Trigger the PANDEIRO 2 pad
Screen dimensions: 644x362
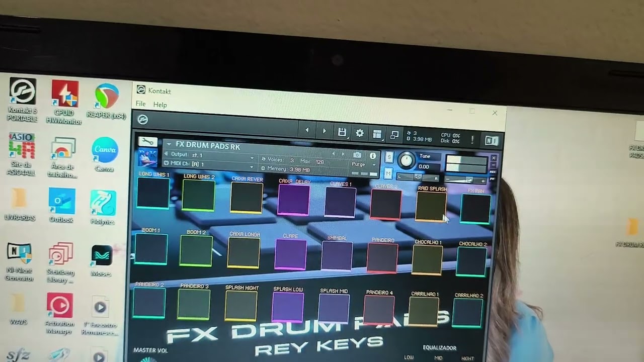coord(149,303)
